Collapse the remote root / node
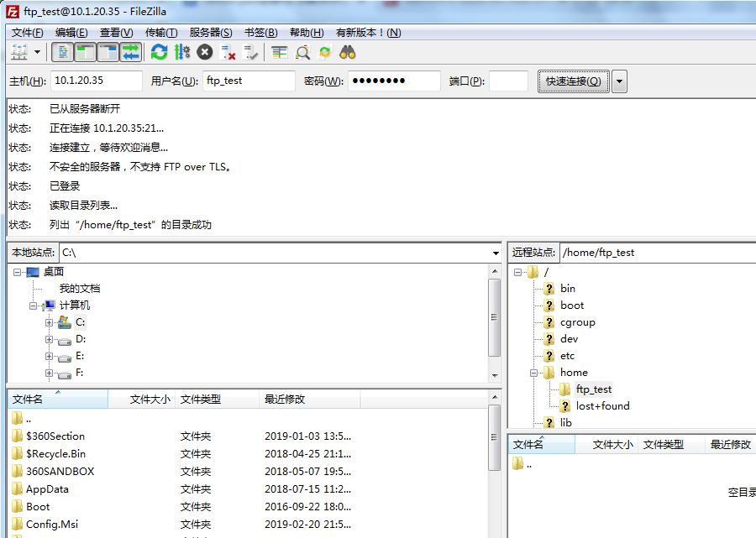This screenshot has height=538, width=756. pyautogui.click(x=517, y=273)
